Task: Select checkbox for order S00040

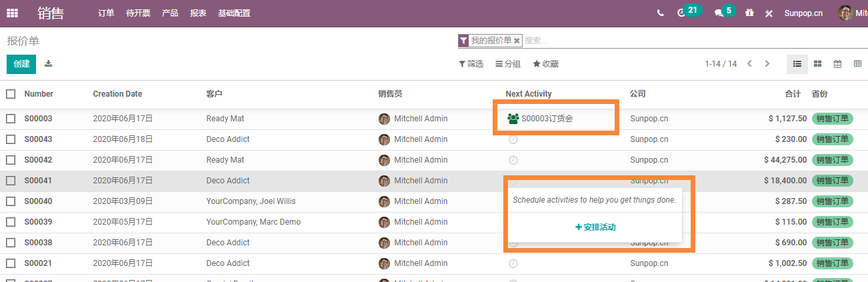Action: [11, 201]
